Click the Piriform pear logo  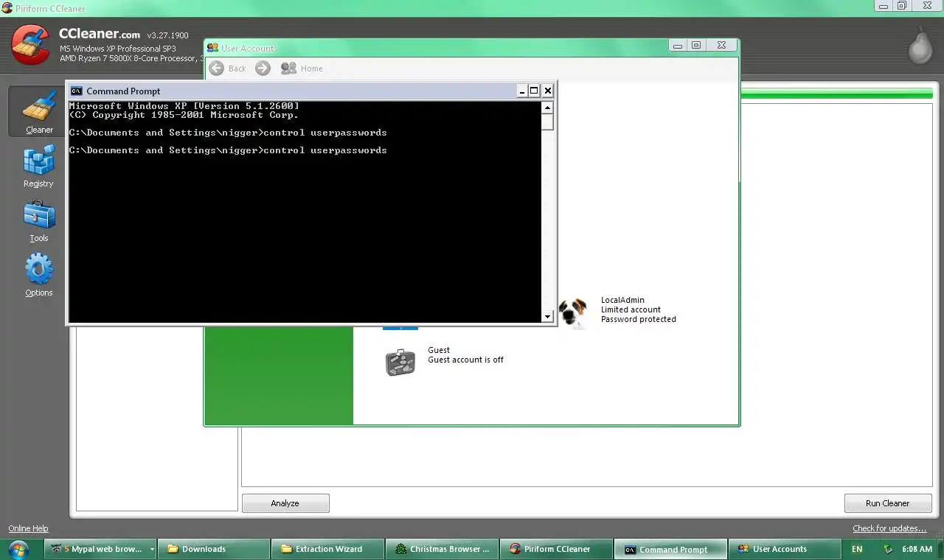(x=920, y=46)
